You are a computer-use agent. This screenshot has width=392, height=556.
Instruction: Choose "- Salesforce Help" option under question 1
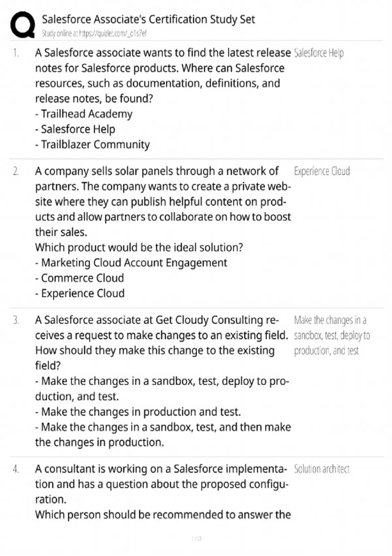tap(75, 129)
